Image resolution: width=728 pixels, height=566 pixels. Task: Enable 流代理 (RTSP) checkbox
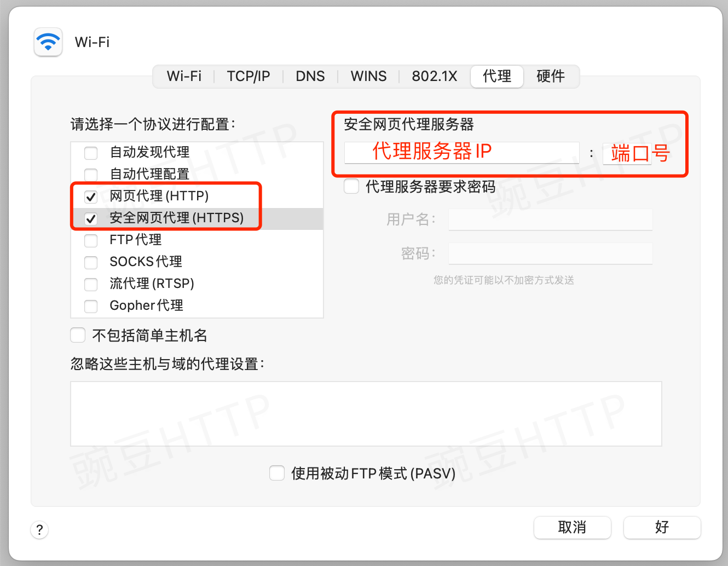pyautogui.click(x=91, y=284)
